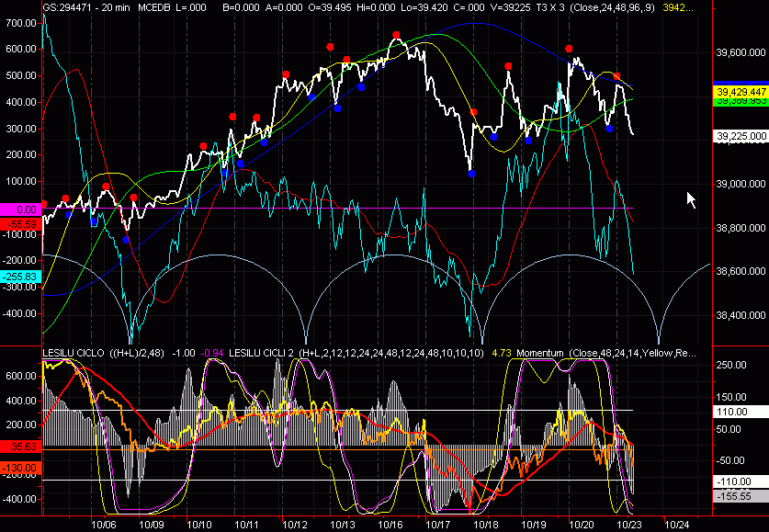The height and width of the screenshot is (532, 769).
Task: Select the yellow "4.73" indicator value
Action: [502, 353]
